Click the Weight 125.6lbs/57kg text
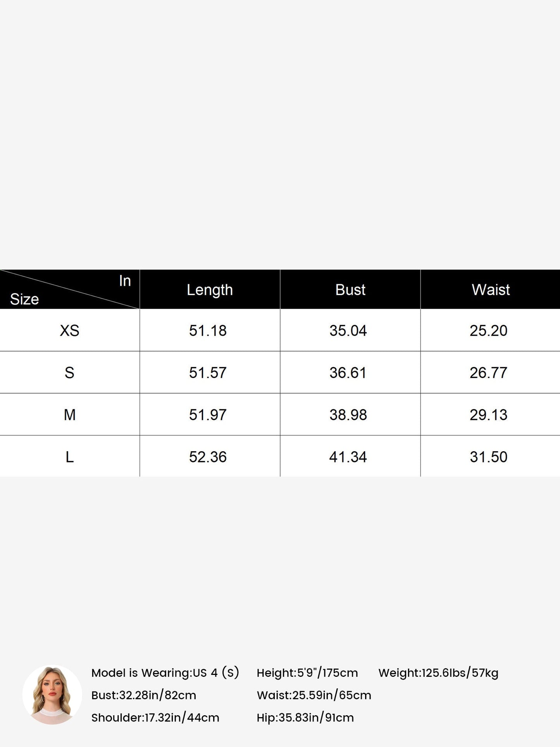The width and height of the screenshot is (560, 747). pos(438,673)
